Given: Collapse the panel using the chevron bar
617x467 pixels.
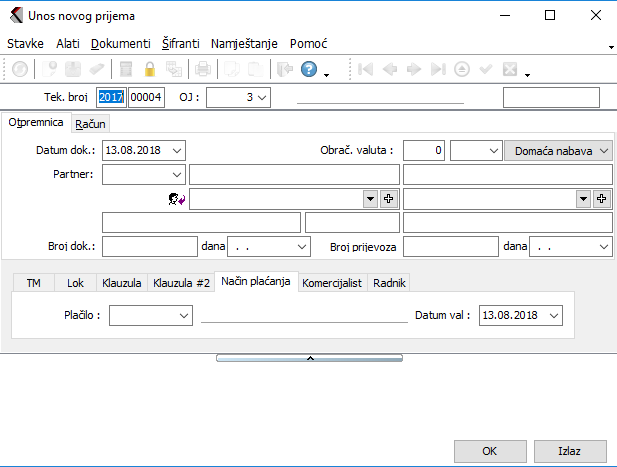Looking at the screenshot, I should tap(309, 357).
